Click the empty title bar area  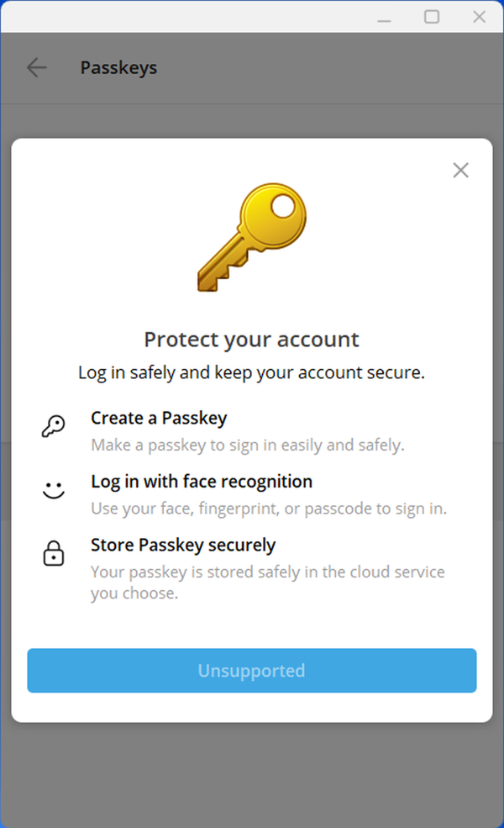tap(185, 17)
